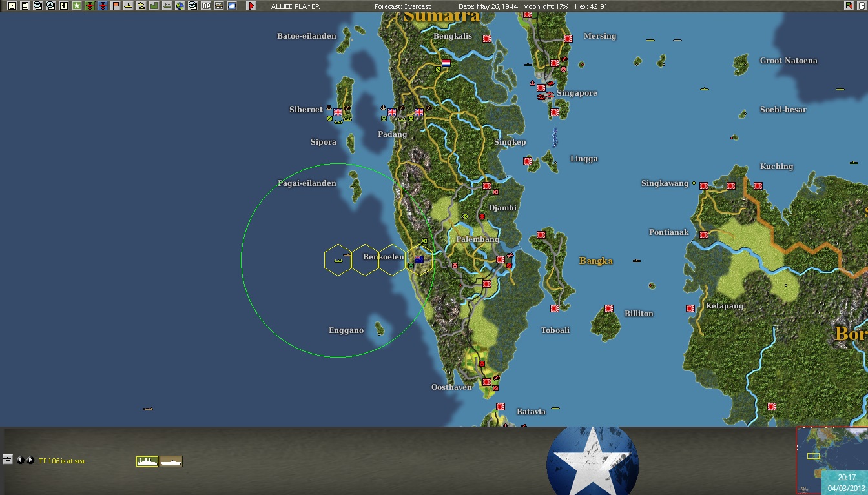Click the green factory-shaped toolbar icon
This screenshot has height=495, width=868.
tap(154, 6)
